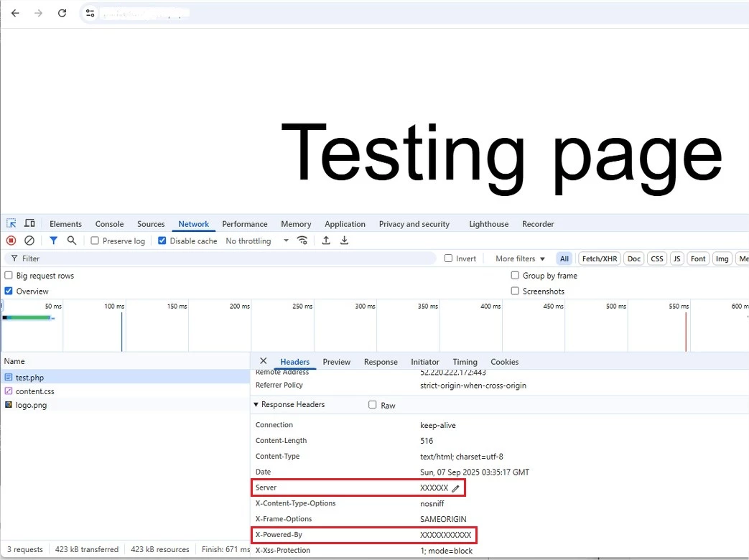Toggle Raw response headers checkbox

[373, 405]
